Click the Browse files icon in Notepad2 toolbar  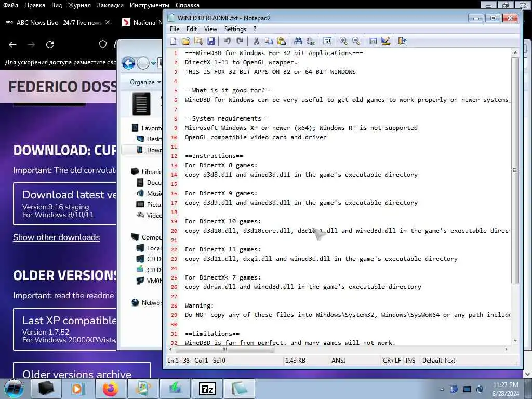click(198, 41)
